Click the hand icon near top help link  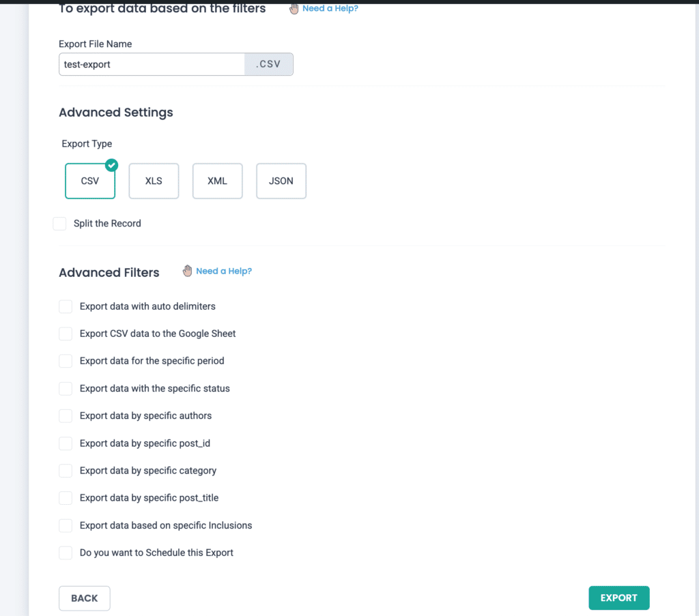(294, 8)
